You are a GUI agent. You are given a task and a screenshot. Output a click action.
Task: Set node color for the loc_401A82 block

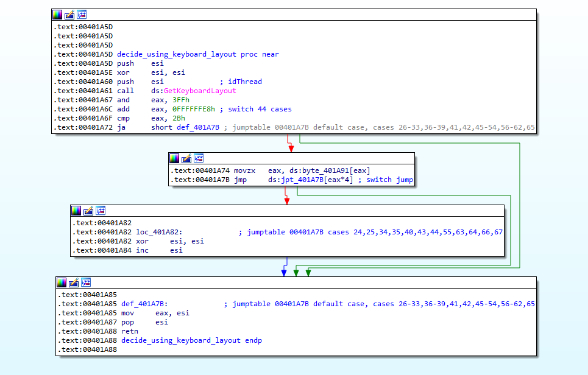[76, 211]
